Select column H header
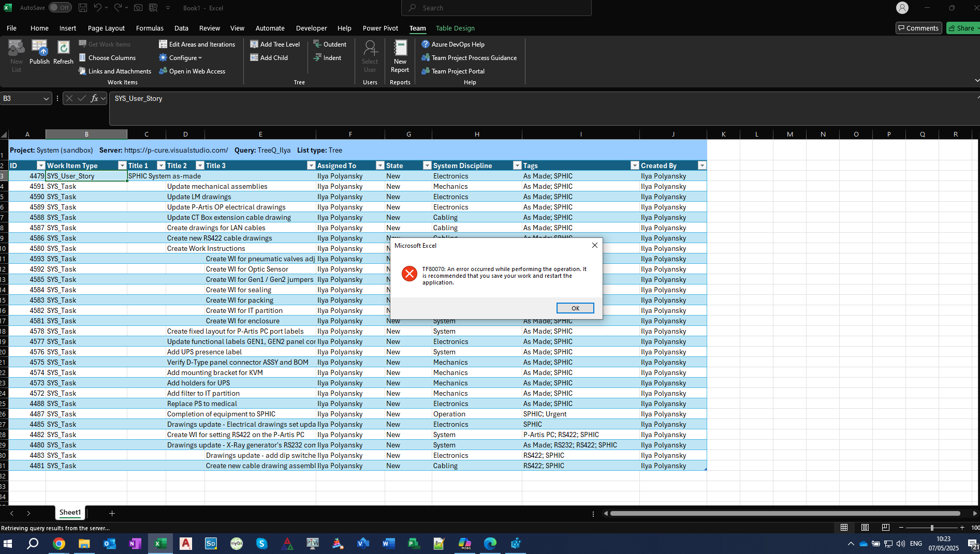This screenshot has height=554, width=980. [477, 134]
